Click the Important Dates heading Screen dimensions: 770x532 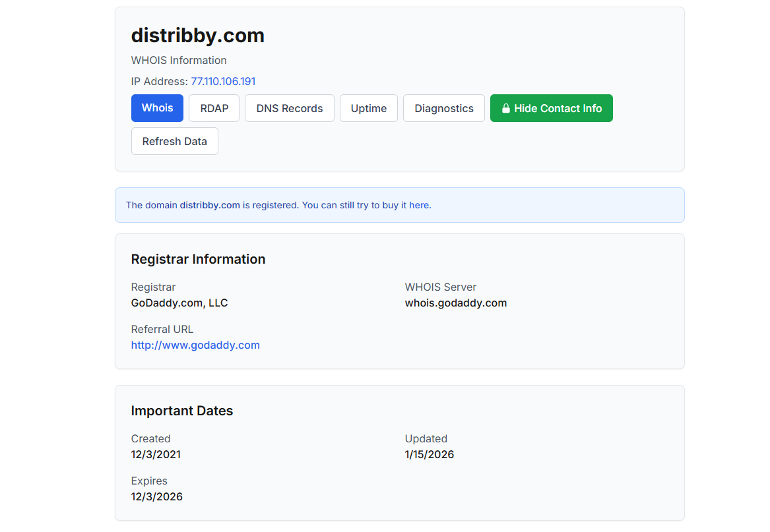[182, 411]
